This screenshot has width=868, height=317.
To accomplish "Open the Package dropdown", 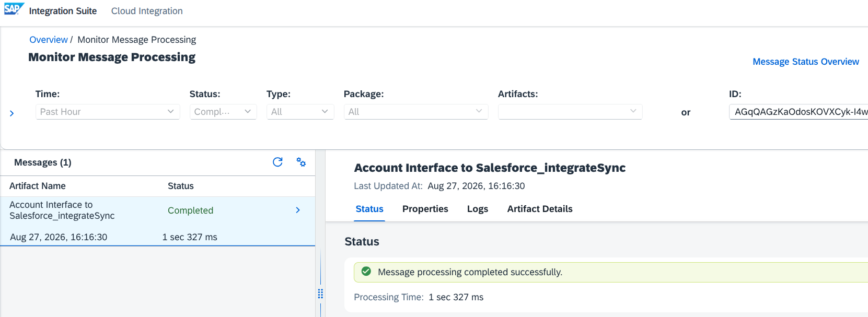I will tap(416, 112).
